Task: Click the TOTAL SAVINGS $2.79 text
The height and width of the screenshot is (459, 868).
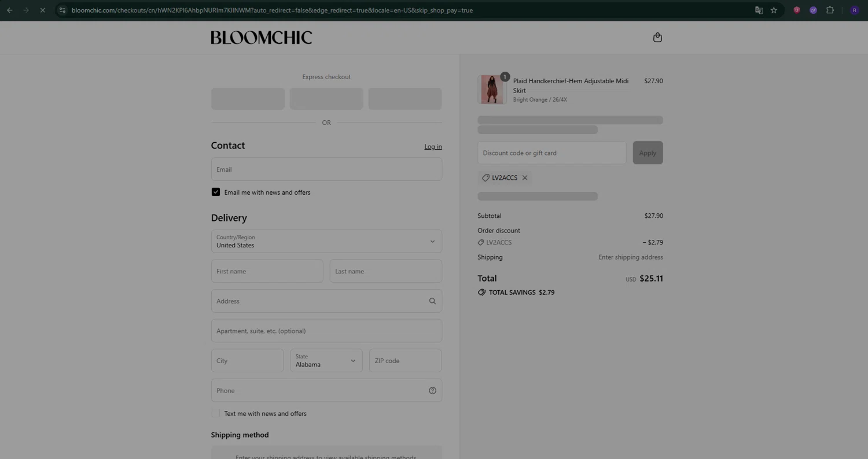Action: (x=521, y=293)
